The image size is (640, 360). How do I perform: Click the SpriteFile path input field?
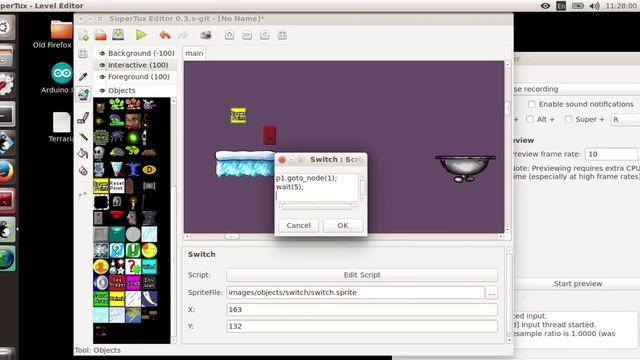pyautogui.click(x=356, y=293)
